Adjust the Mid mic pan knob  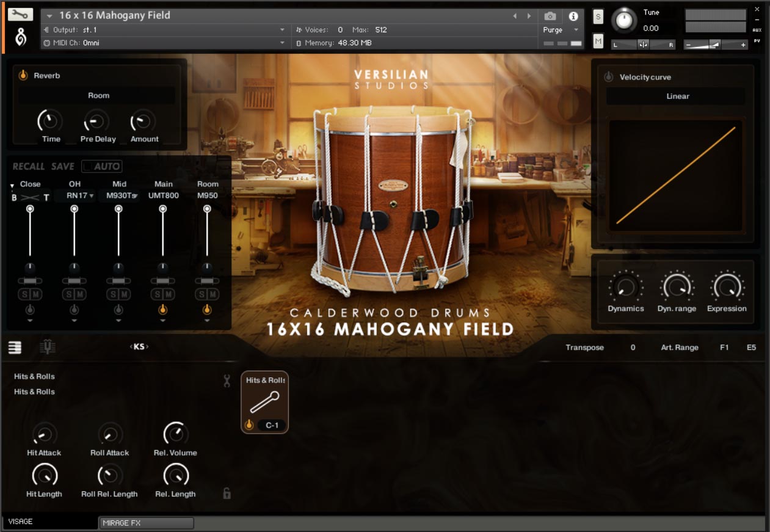tap(118, 268)
